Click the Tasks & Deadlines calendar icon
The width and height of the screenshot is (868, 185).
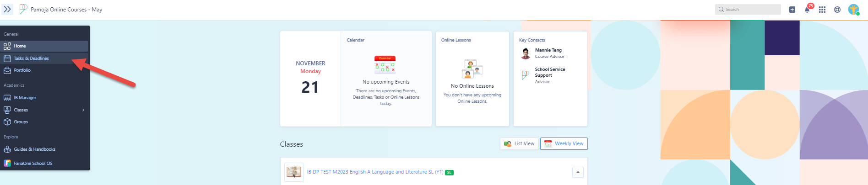[7, 58]
